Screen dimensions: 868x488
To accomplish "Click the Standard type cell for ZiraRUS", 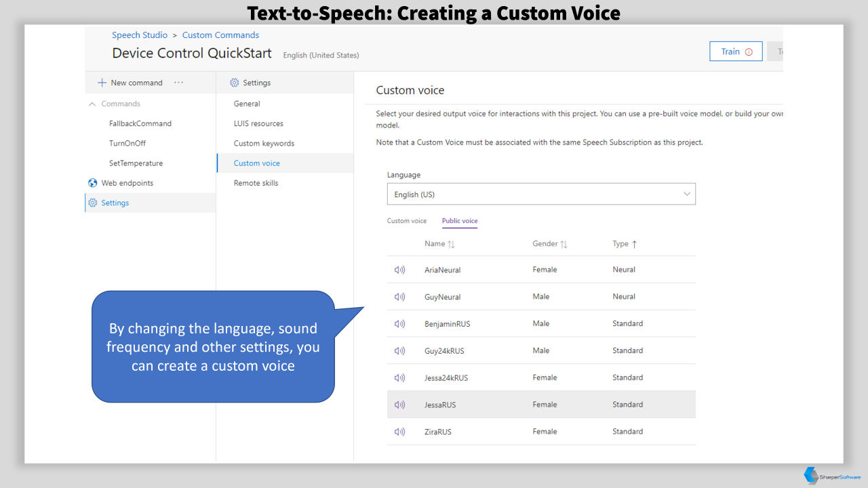I will 627,431.
